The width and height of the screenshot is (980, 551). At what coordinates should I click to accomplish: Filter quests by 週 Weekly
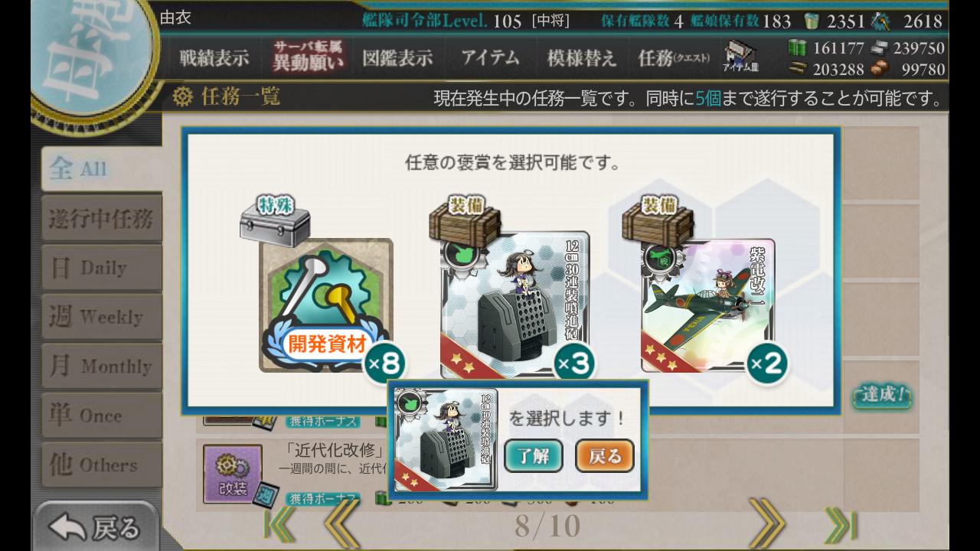click(102, 317)
